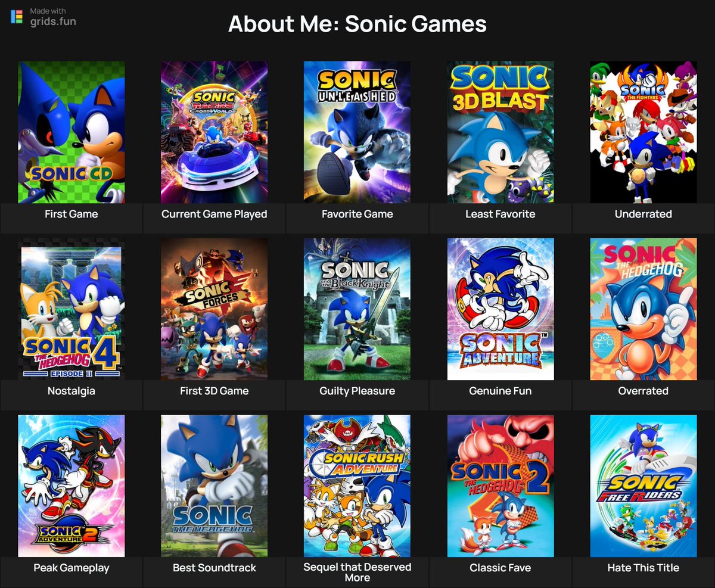Select the Sonic Adventure 2 cover

(x=71, y=486)
